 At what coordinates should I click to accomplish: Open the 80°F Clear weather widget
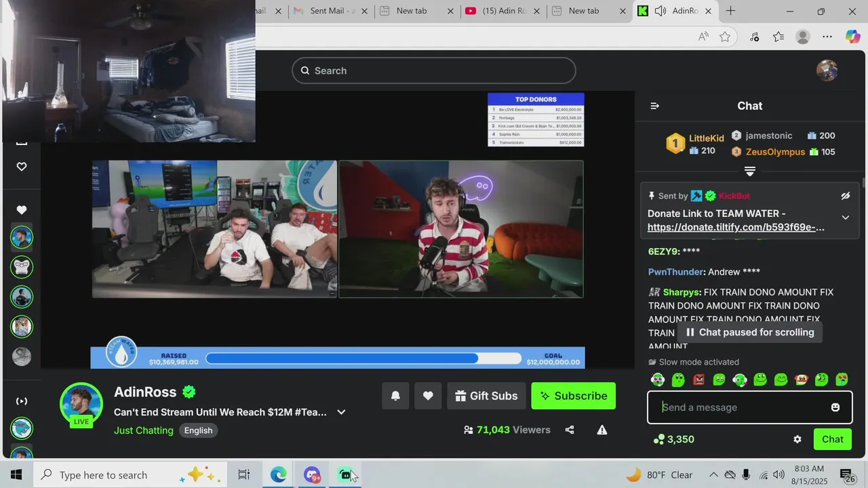click(x=659, y=474)
